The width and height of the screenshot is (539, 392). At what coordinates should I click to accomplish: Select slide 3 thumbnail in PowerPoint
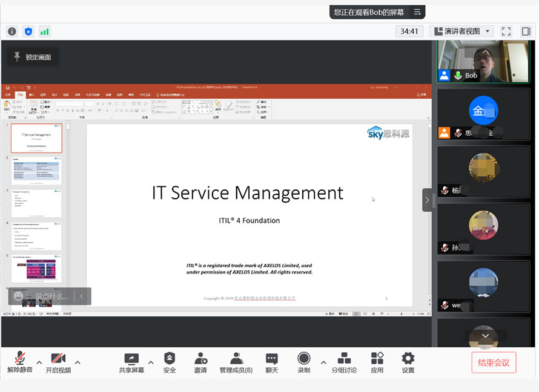click(36, 203)
